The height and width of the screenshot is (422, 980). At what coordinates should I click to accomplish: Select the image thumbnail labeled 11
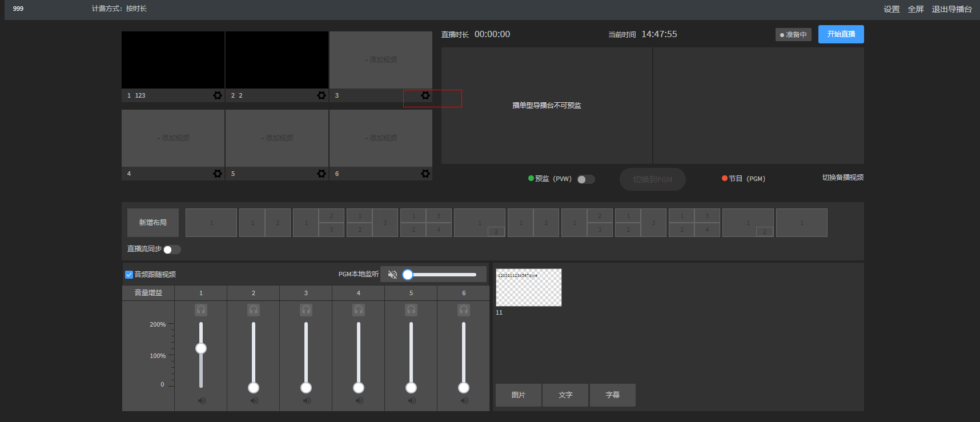[x=529, y=288]
